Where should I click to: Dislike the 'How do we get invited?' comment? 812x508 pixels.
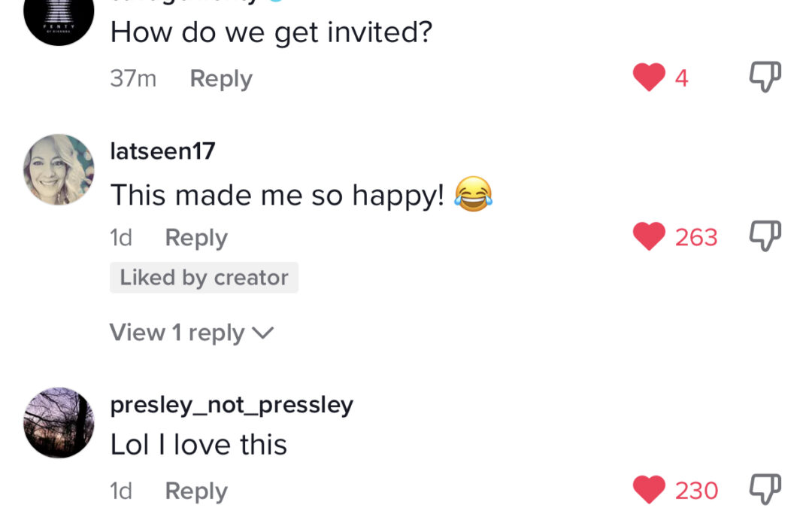tap(765, 77)
